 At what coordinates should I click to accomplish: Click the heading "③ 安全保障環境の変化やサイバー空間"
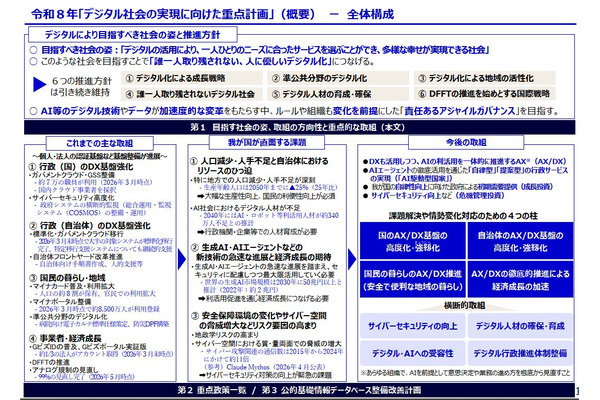(x=258, y=316)
